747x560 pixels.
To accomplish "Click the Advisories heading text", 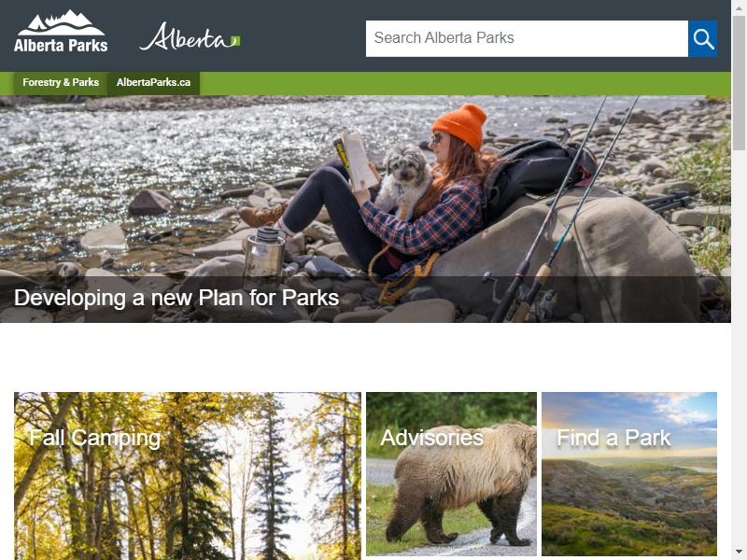I will pyautogui.click(x=431, y=438).
